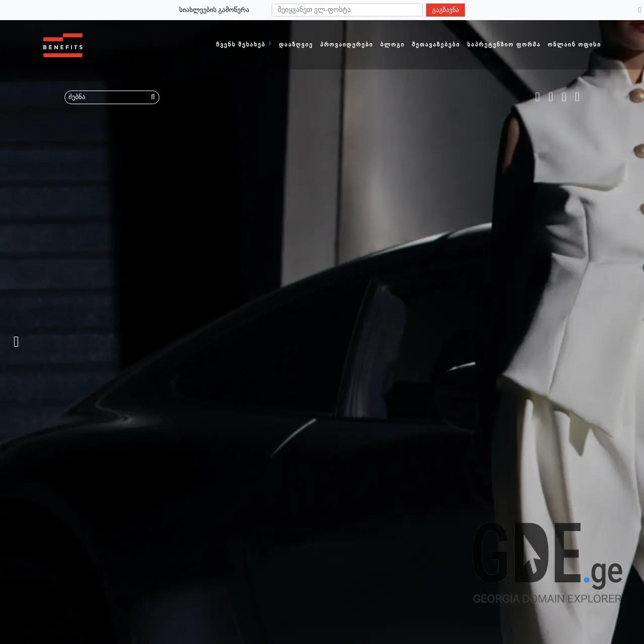The width and height of the screenshot is (644, 644).
Task: Open the first social media icon under the menu
Action: [537, 97]
